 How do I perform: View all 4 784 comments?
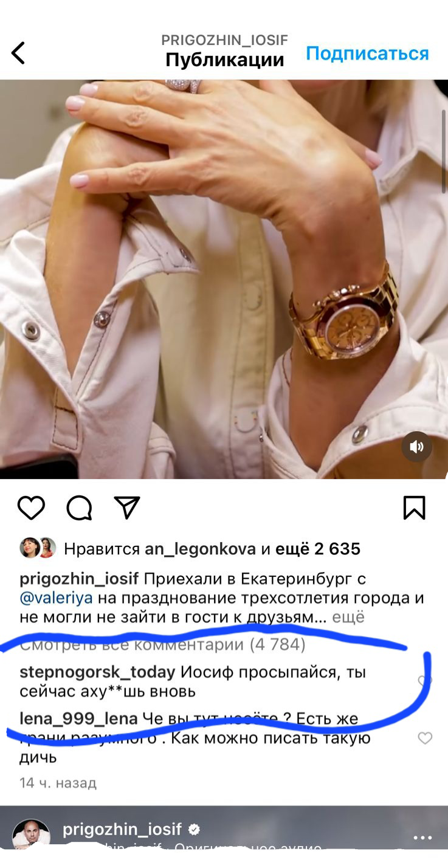[x=163, y=644]
